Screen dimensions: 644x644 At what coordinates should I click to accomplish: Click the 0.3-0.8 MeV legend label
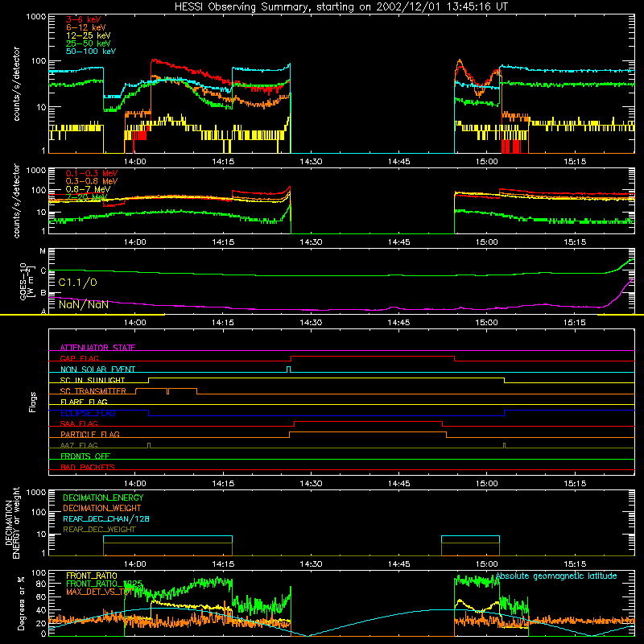(92, 181)
